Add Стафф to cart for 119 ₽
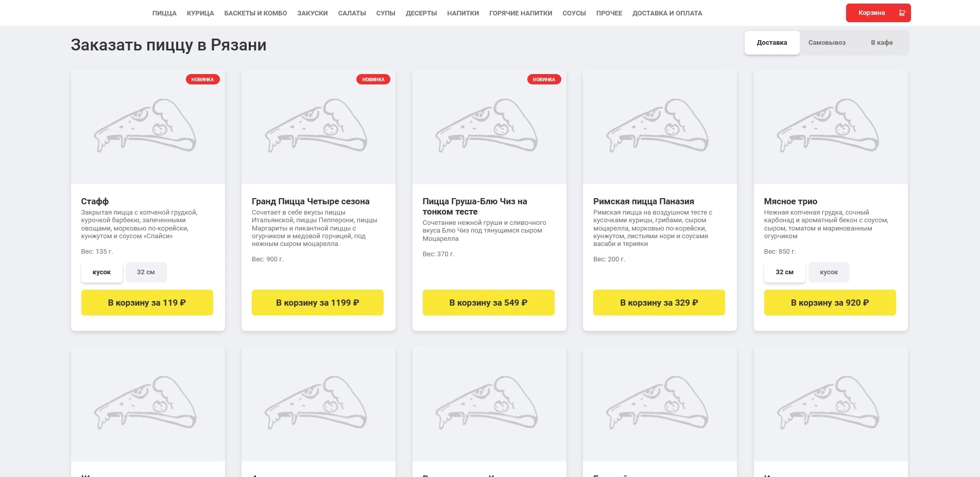This screenshot has width=980, height=477. point(147,303)
